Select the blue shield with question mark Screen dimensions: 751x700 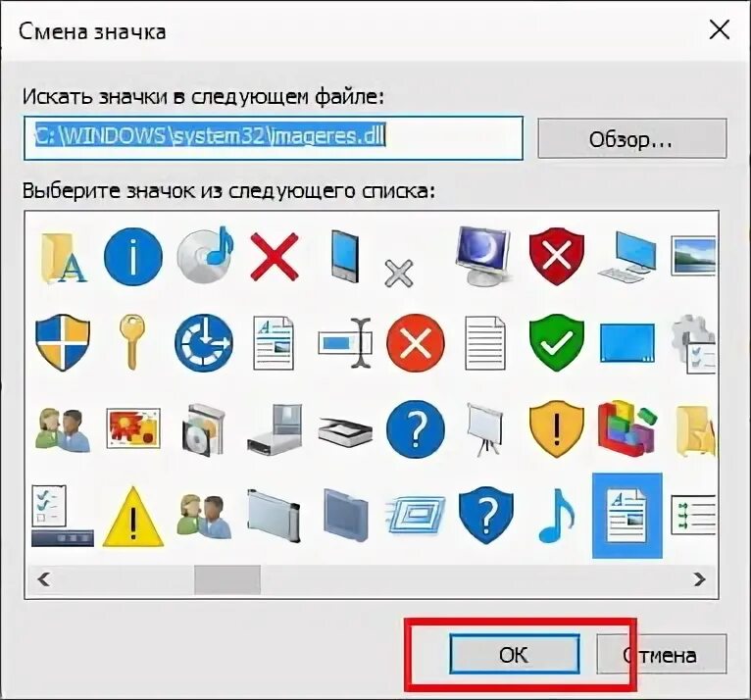[x=485, y=516]
